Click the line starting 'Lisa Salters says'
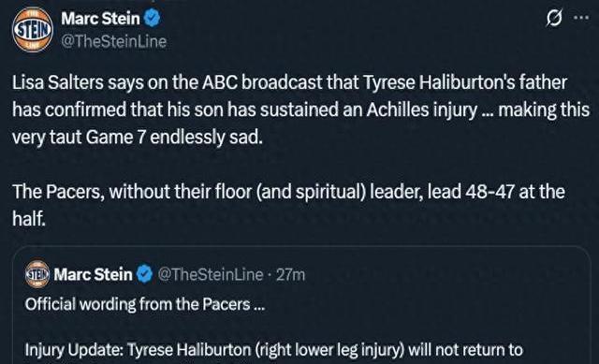 click(289, 83)
